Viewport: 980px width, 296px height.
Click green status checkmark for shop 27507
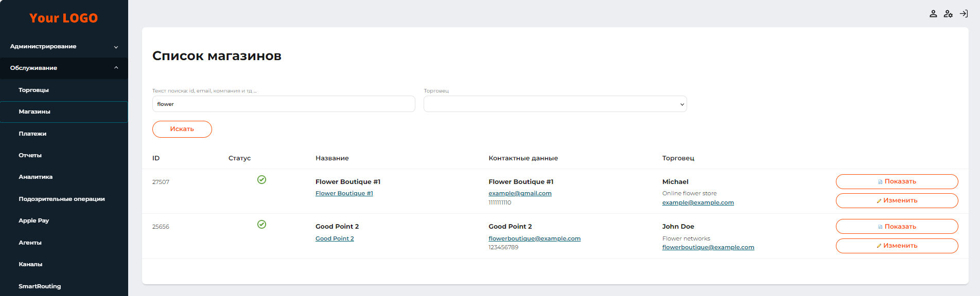tap(261, 179)
